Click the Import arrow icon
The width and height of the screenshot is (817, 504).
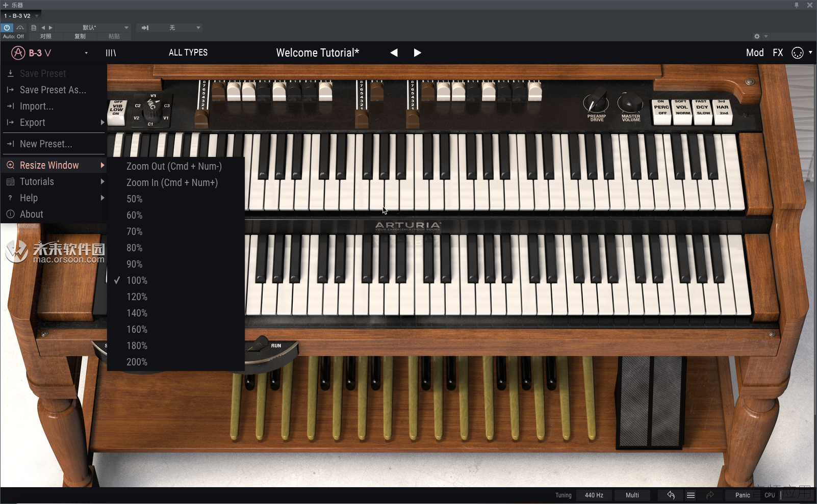[10, 106]
